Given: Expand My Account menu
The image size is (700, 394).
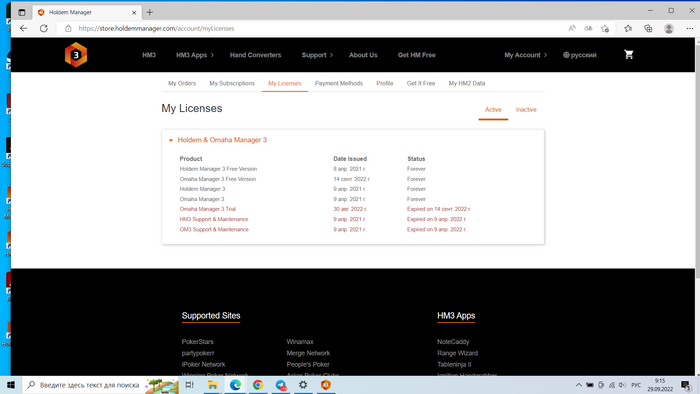Looking at the screenshot, I should coord(525,55).
